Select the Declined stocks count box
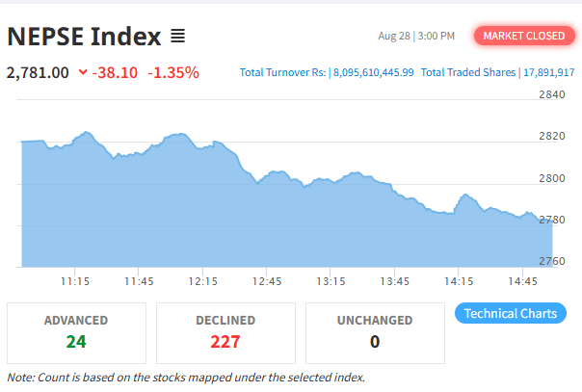Viewport: 582px width, 392px height. pos(225,333)
